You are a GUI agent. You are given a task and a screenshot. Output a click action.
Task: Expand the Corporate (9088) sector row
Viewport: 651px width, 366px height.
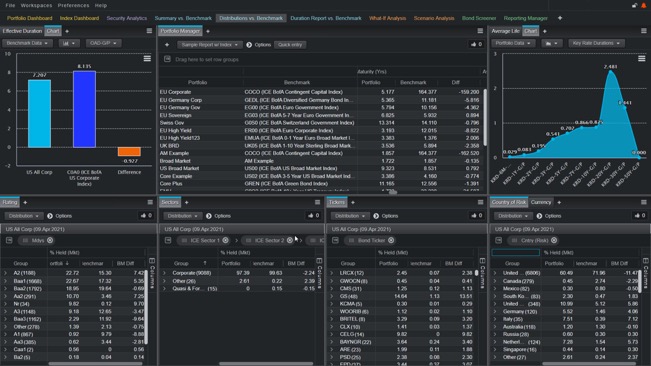pos(164,273)
